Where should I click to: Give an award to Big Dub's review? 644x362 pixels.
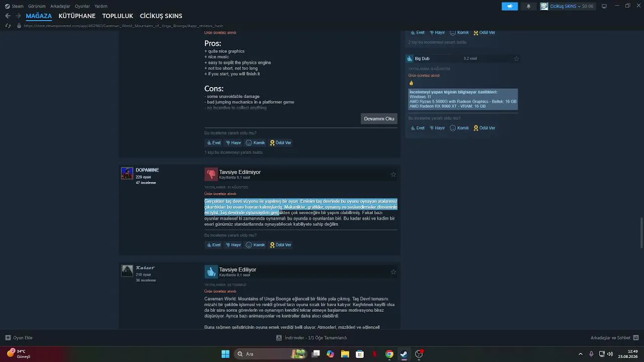point(485,128)
